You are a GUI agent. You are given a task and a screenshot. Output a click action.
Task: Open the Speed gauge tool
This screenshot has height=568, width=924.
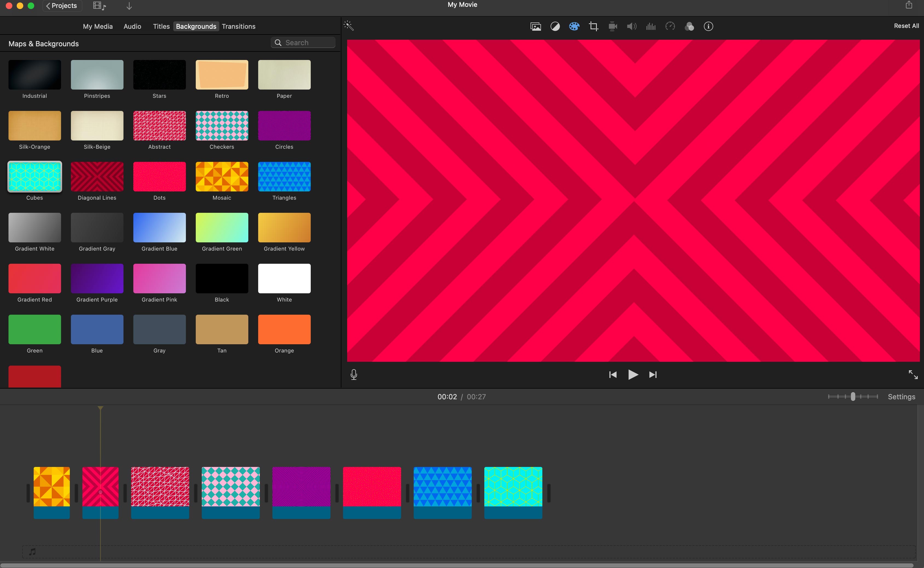point(670,26)
